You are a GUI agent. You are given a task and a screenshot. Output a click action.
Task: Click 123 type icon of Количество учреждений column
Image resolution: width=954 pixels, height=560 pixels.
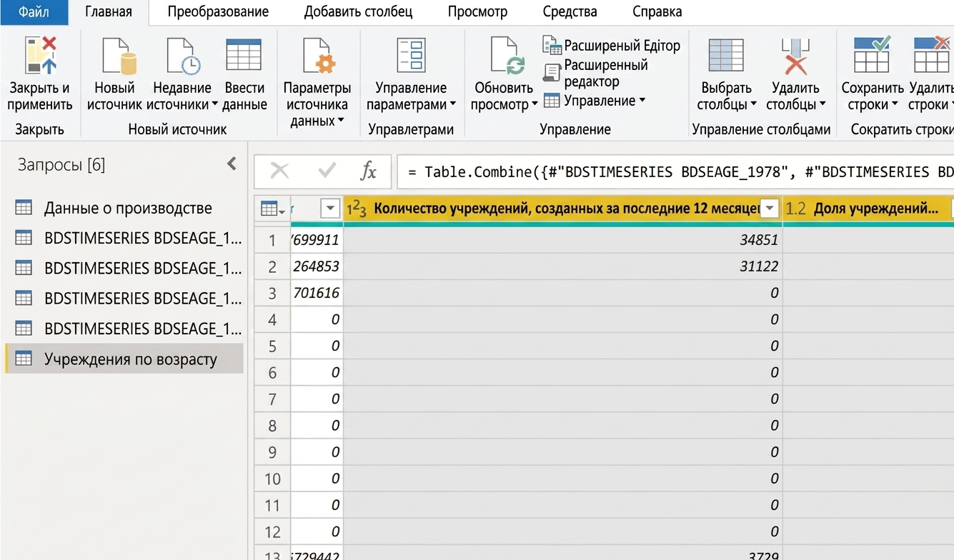click(357, 209)
